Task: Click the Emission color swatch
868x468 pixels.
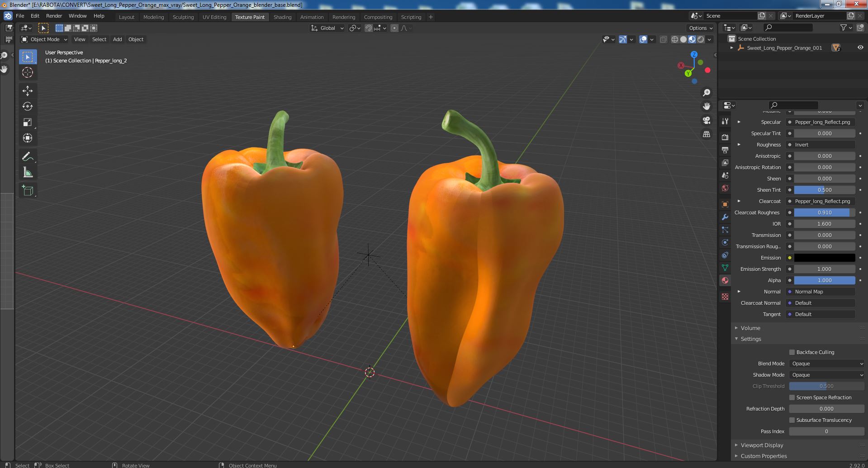Action: click(x=825, y=258)
